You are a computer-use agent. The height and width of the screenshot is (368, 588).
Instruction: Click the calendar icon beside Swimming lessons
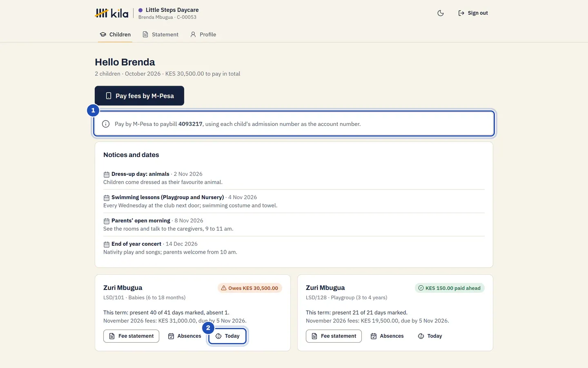106,197
